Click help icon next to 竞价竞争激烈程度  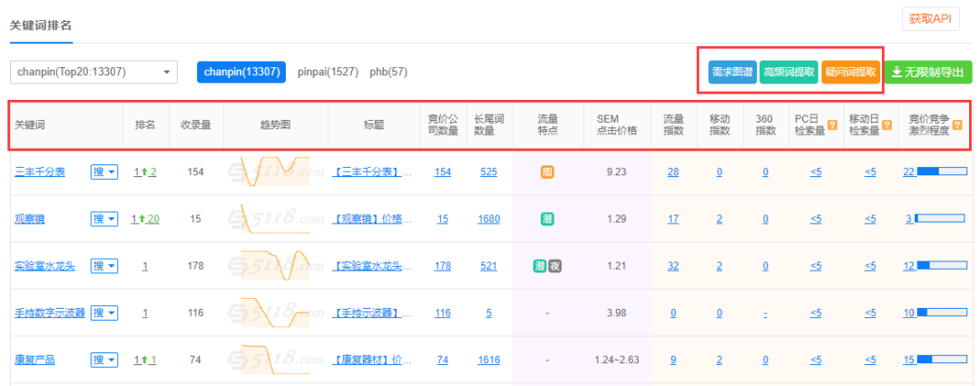point(957,125)
